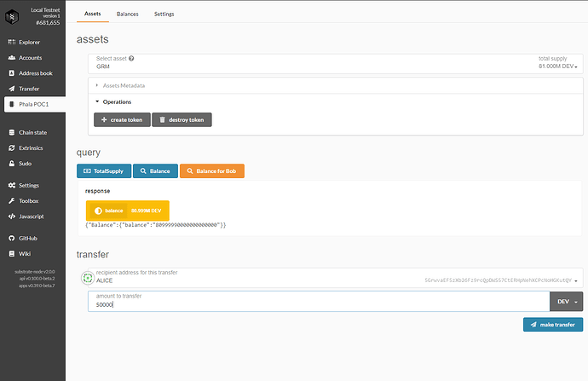Screen dimensions: 588x381
Task: Click the JSON balance response text
Action: 156,225
